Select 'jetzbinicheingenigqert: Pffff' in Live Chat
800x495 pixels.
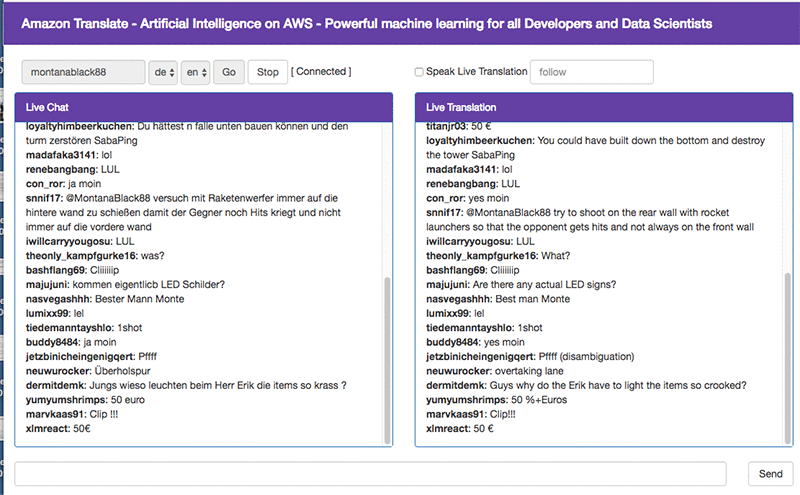91,356
